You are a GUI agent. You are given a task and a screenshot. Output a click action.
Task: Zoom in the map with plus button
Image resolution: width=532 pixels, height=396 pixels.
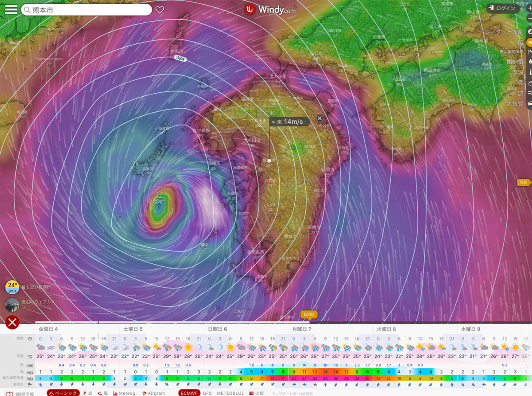[x=529, y=8]
